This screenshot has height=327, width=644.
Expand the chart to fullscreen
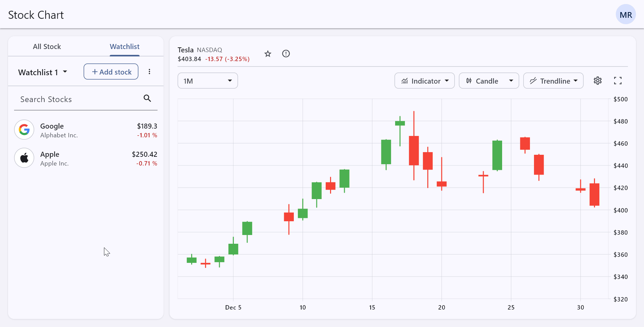(x=618, y=81)
